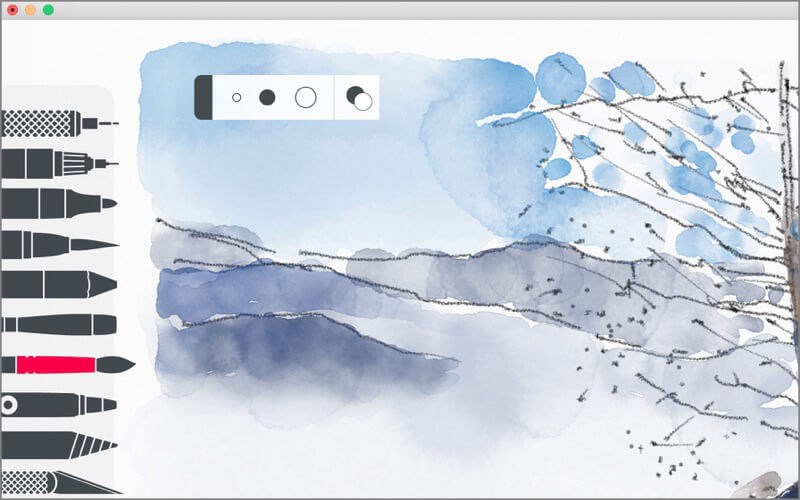This screenshot has height=500, width=800.
Task: Select the mechanical pencil tool
Action: click(60, 164)
